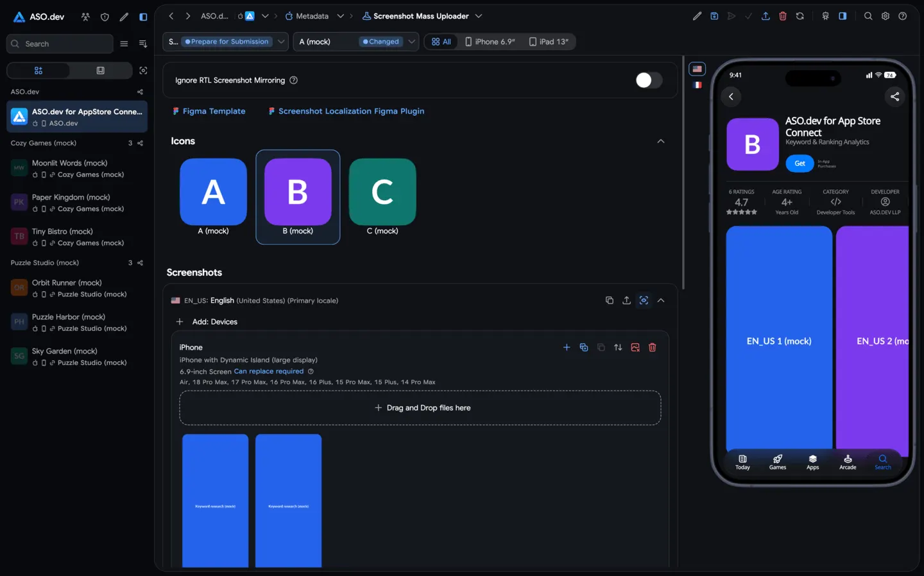The height and width of the screenshot is (576, 924).
Task: Click Add: Devices button
Action: (207, 322)
